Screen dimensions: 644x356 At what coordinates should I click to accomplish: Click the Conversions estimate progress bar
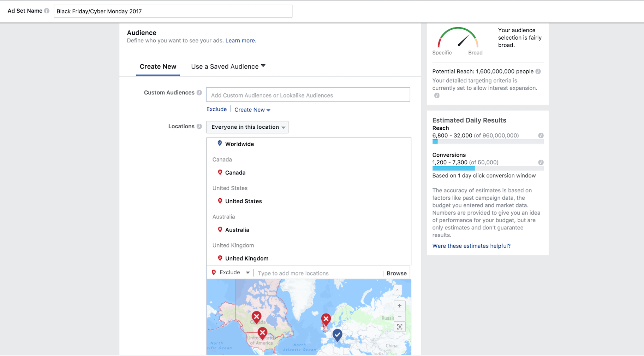click(x=488, y=169)
